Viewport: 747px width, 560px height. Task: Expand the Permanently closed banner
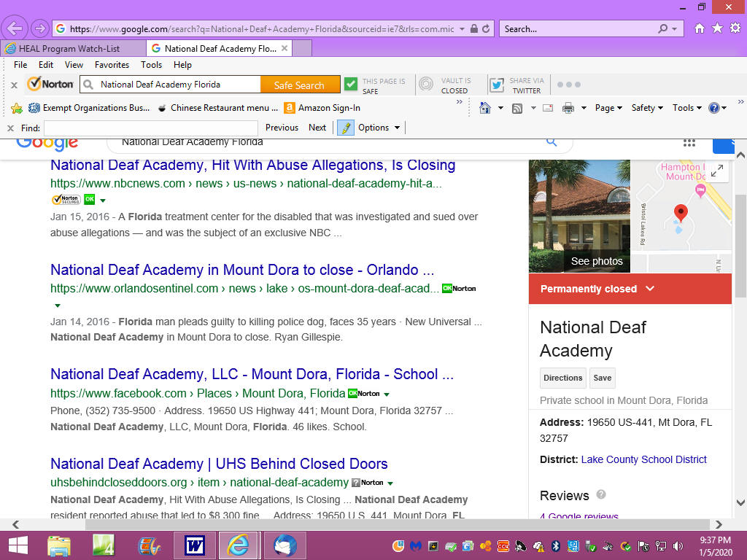650,289
